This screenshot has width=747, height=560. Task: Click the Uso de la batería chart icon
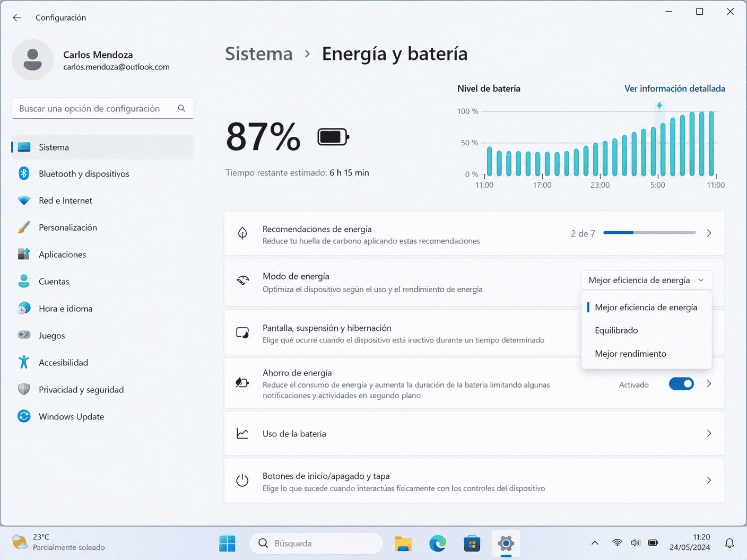click(x=242, y=433)
